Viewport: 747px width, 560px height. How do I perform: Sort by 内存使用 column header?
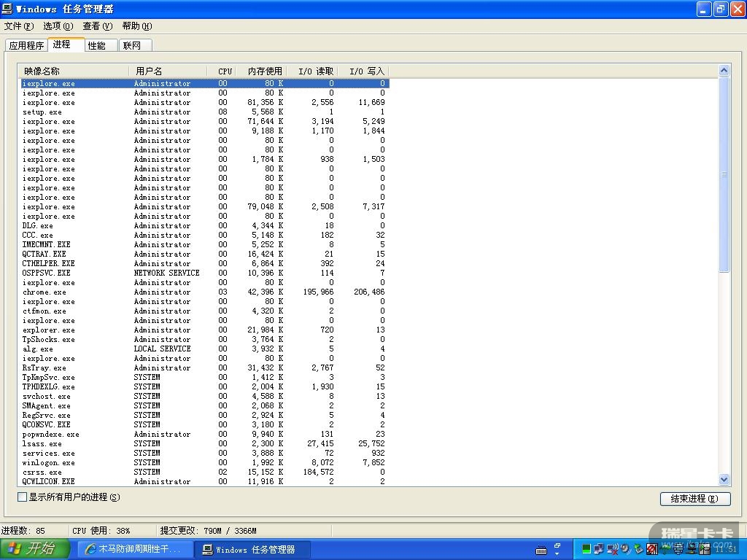pos(261,71)
